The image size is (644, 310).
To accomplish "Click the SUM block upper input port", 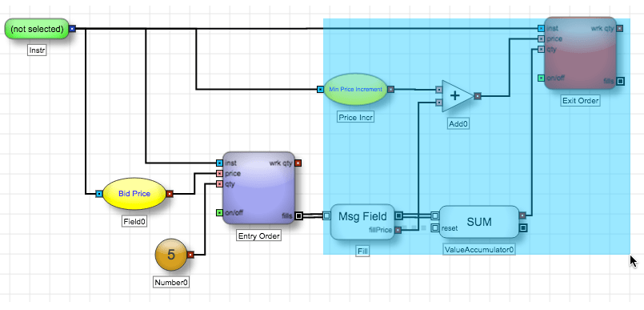I will click(435, 215).
